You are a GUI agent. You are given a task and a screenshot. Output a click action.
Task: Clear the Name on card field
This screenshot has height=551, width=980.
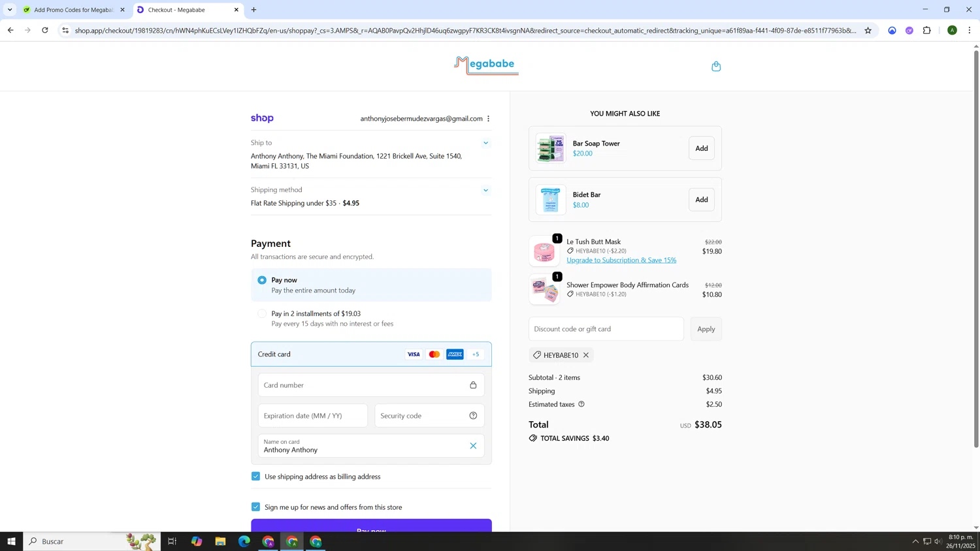473,446
